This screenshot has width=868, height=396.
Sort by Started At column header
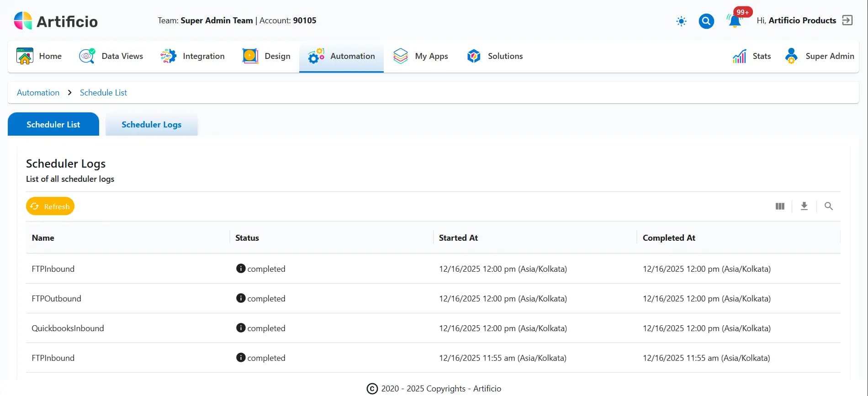(x=458, y=238)
